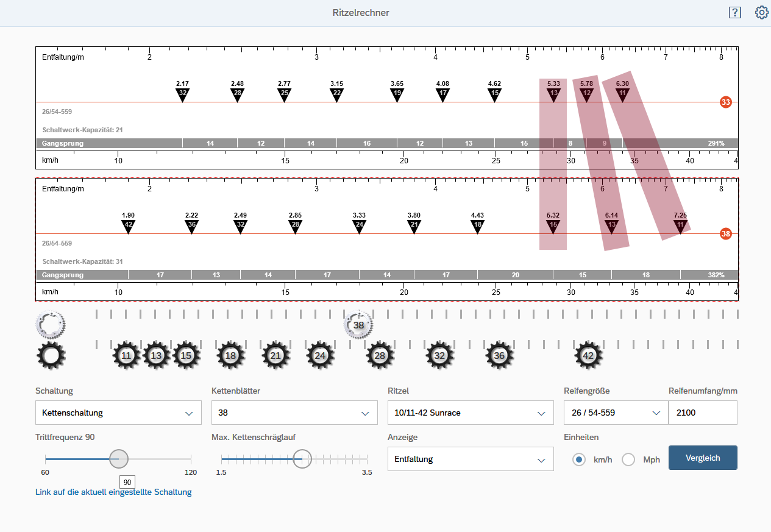Open link auf die aktuell eingestellte Schaltung

click(x=113, y=492)
